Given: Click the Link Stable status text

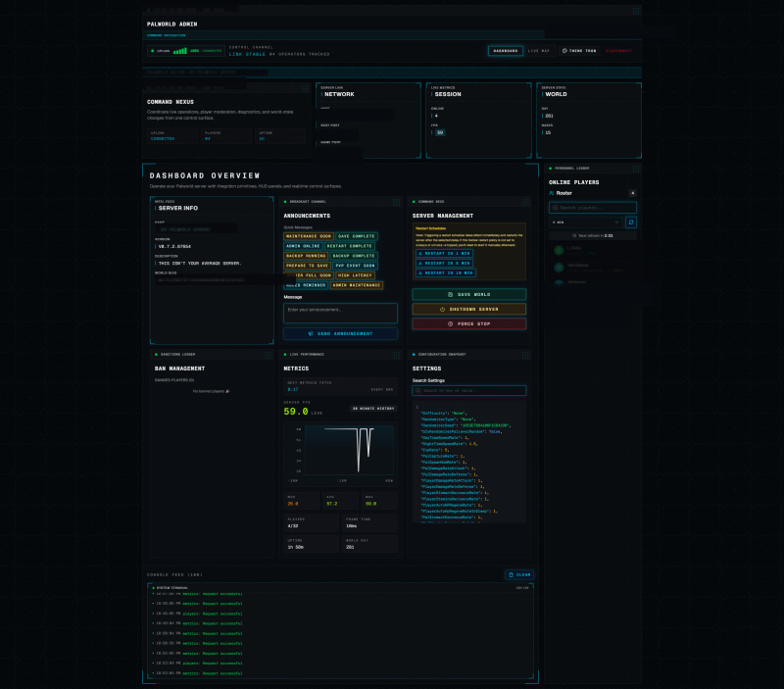Looking at the screenshot, I should coord(247,54).
